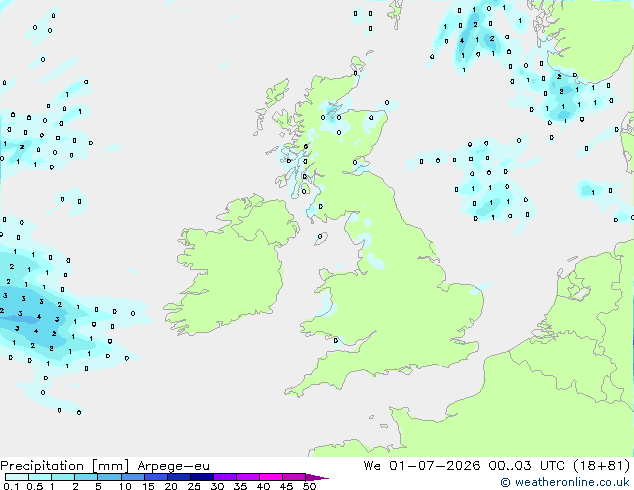Pick the legend swatch between 0.5 and 1
Viewport: 634px width, 490px height.
click(x=40, y=477)
